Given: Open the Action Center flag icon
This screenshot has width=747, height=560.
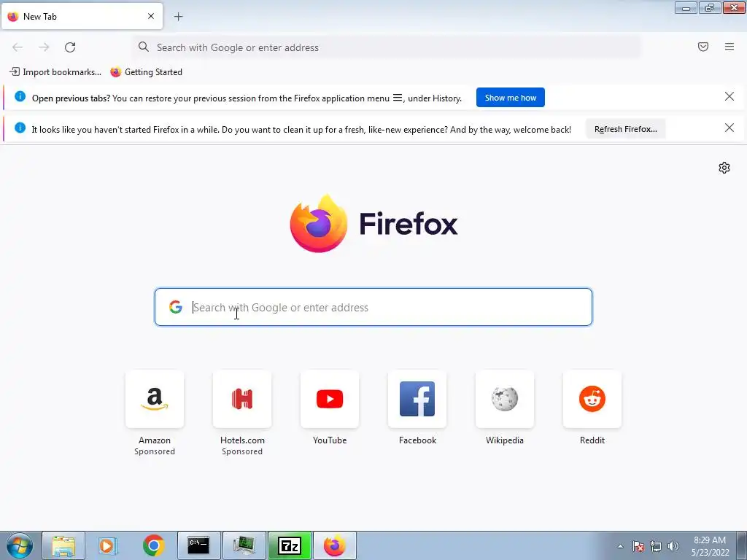Looking at the screenshot, I should (x=638, y=546).
